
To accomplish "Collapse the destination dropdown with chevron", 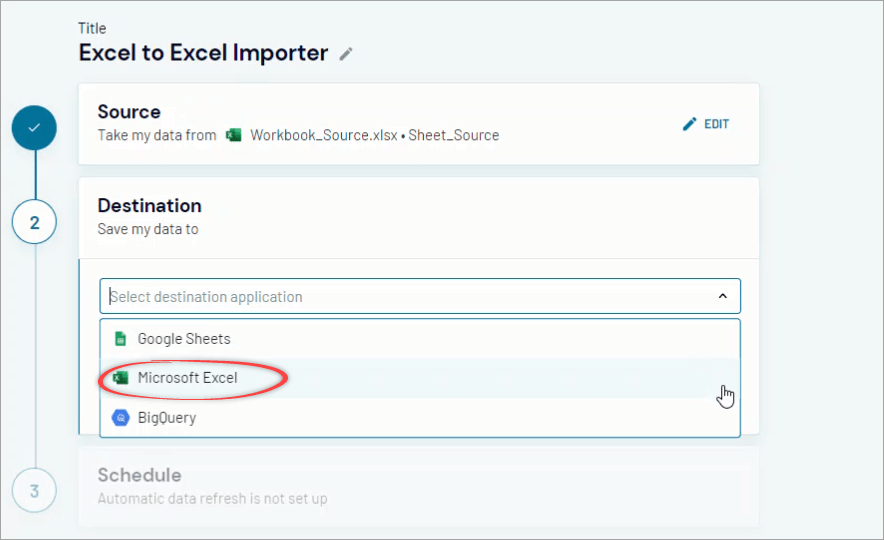I will coord(723,296).
